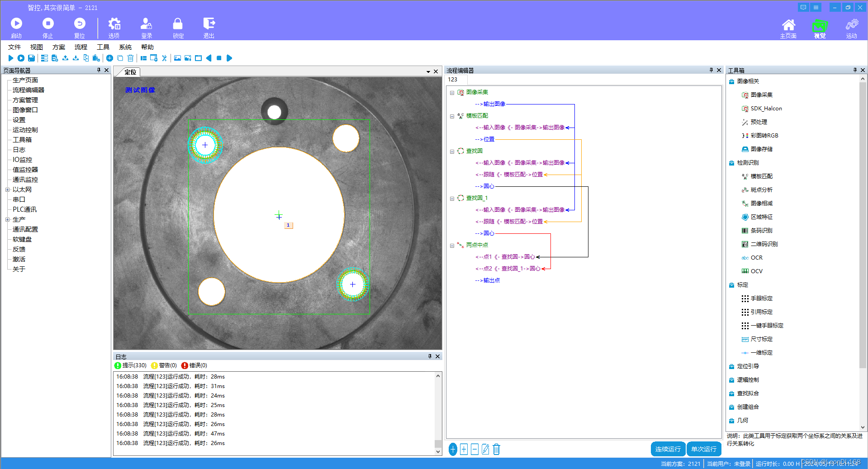
Task: Click the square stop toolbar icon
Action: (219, 58)
